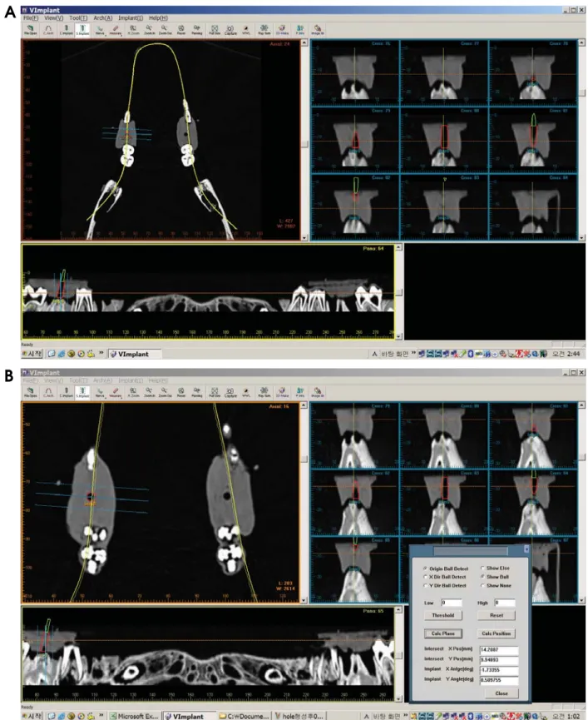Click the High threshold input field

505,603
